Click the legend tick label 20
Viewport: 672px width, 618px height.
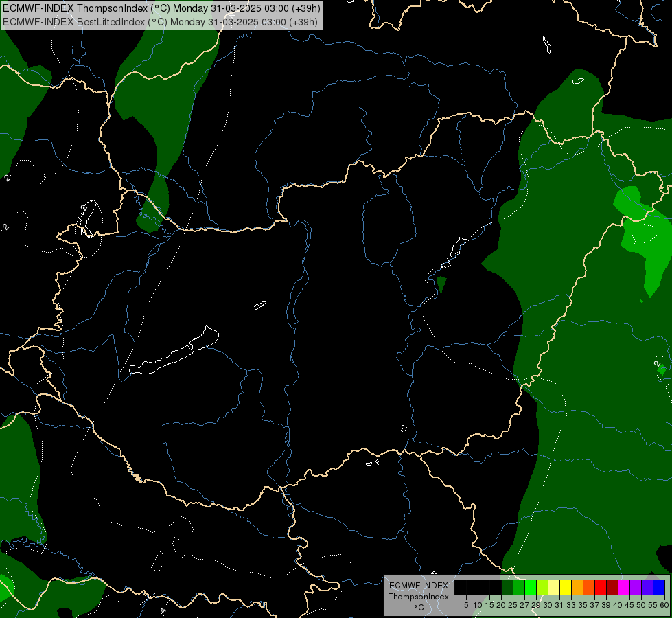tap(501, 605)
